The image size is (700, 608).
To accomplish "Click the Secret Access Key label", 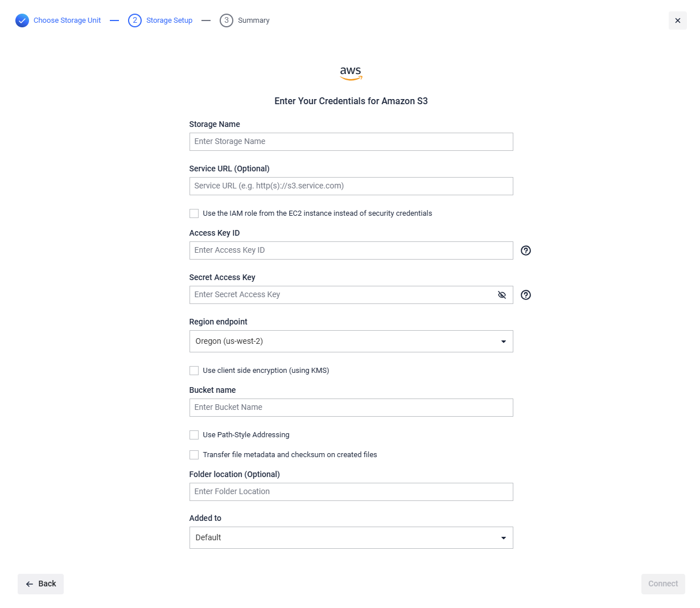I will pyautogui.click(x=223, y=277).
